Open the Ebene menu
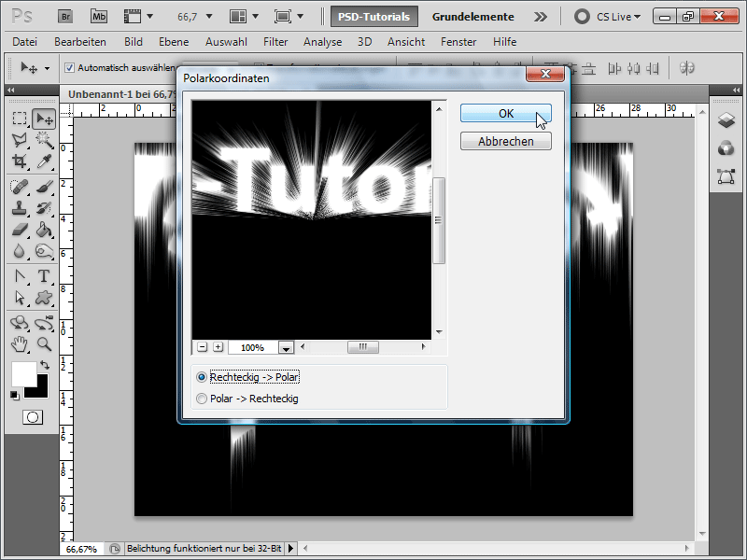The width and height of the screenshot is (747, 560). (x=174, y=42)
